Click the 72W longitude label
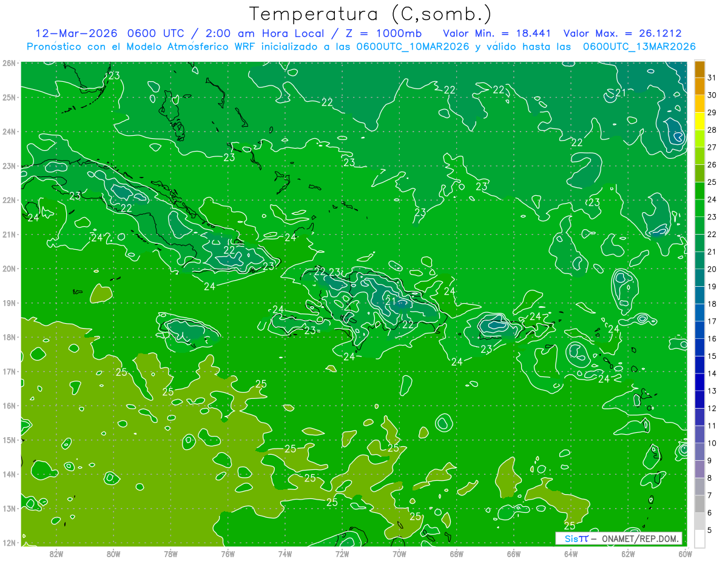This screenshot has height=562, width=728. (x=342, y=554)
